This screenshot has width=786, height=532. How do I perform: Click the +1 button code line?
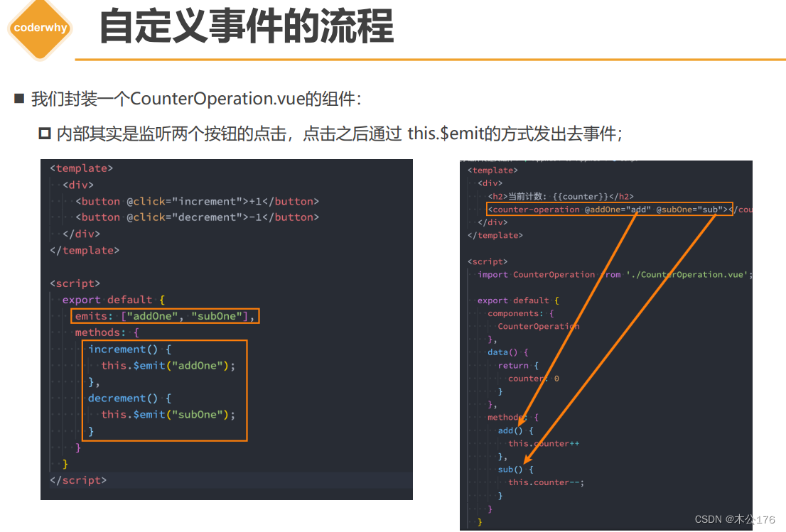point(192,201)
